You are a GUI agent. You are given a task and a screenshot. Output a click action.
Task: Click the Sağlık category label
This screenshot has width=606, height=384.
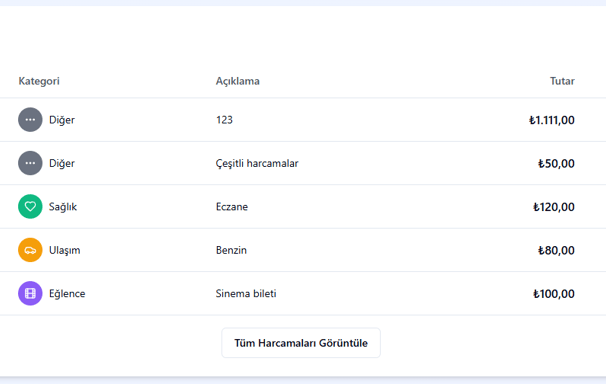pyautogui.click(x=63, y=207)
